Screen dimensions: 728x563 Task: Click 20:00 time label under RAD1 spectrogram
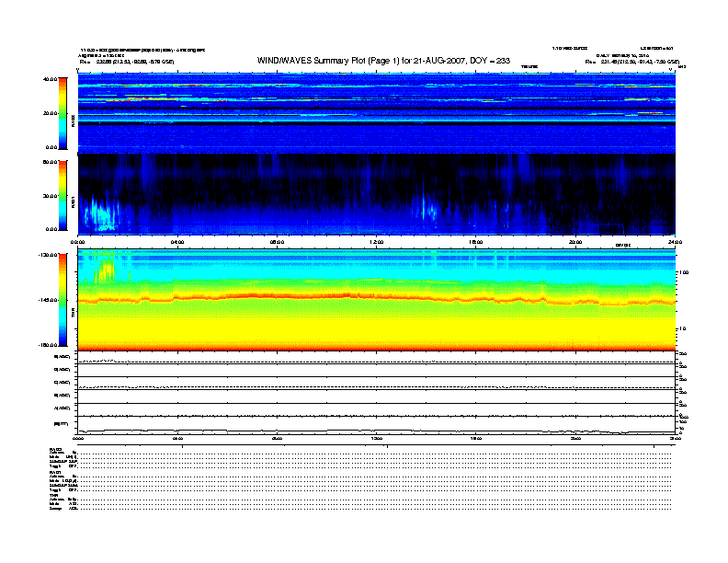point(575,242)
